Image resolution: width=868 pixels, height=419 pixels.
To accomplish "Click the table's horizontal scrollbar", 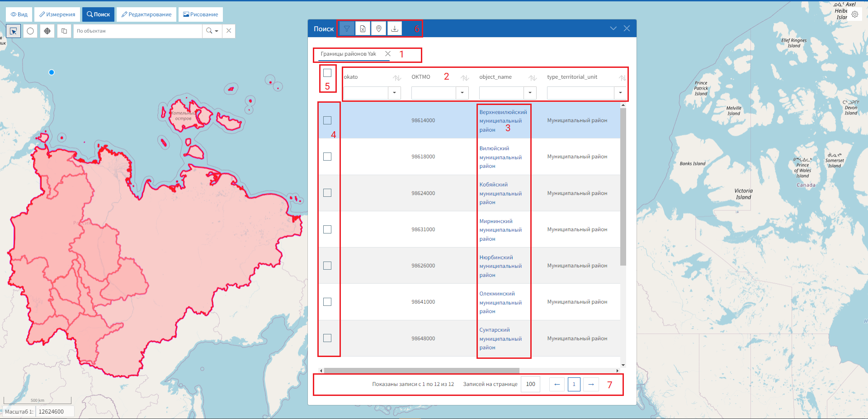I will (421, 371).
